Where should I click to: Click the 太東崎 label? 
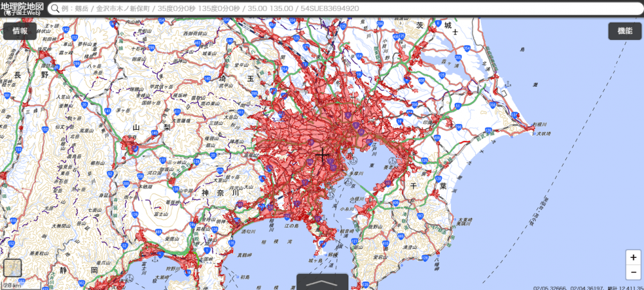point(465,220)
